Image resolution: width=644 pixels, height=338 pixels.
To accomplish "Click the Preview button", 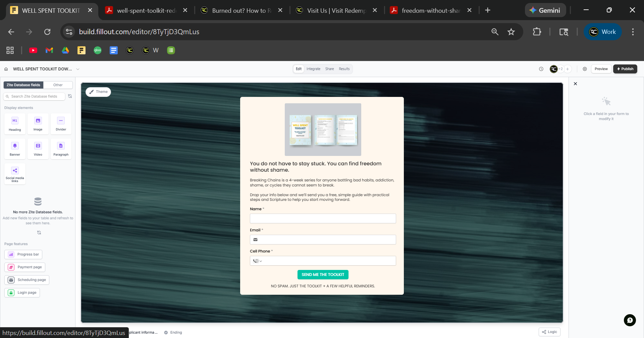I will point(601,69).
